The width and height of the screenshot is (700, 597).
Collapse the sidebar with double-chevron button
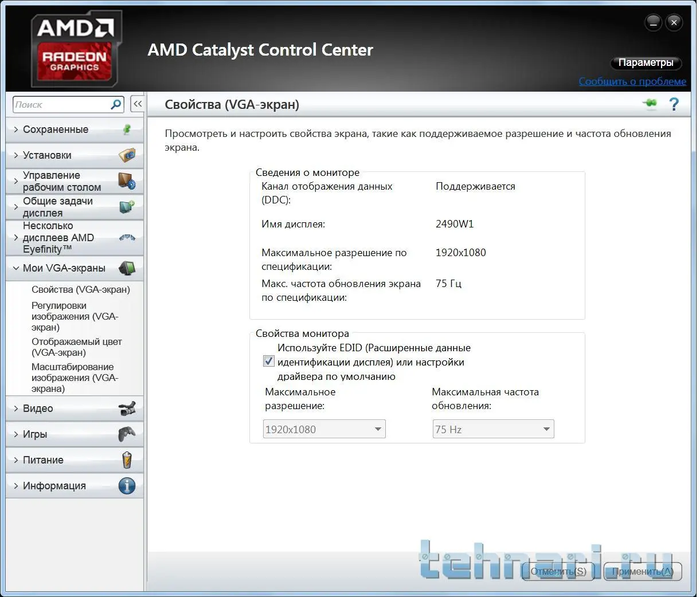pyautogui.click(x=138, y=104)
